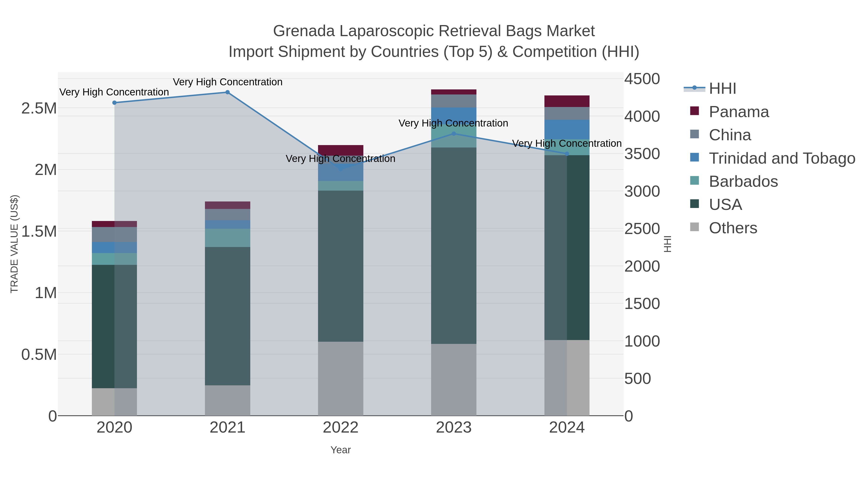Click the vertical HHI axis title
The height and width of the screenshot is (488, 868).
pos(667,244)
